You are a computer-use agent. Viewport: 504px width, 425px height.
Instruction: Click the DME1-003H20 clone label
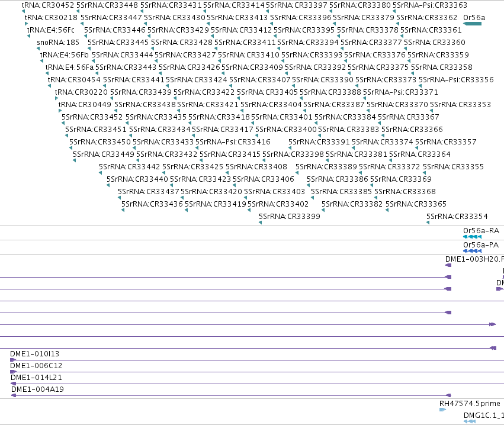474,259
